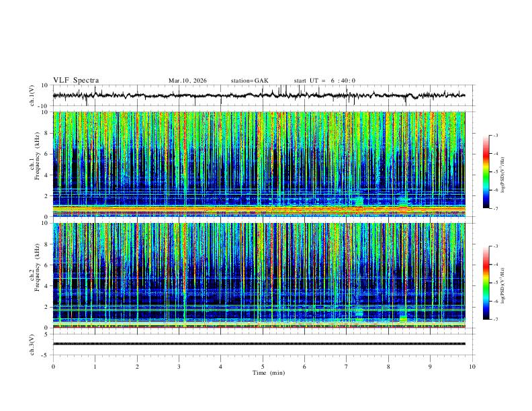Click the 'ch.1(V)' waveform axis label
This screenshot has height=411, width=532.
pyautogui.click(x=32, y=95)
